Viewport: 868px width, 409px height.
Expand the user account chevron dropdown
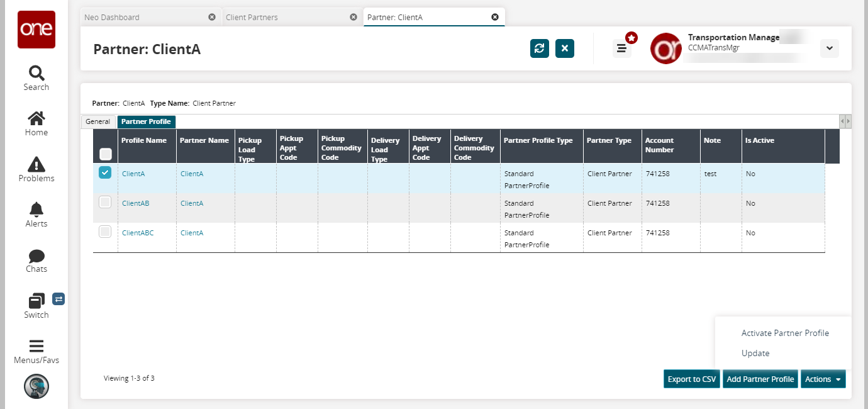[829, 48]
